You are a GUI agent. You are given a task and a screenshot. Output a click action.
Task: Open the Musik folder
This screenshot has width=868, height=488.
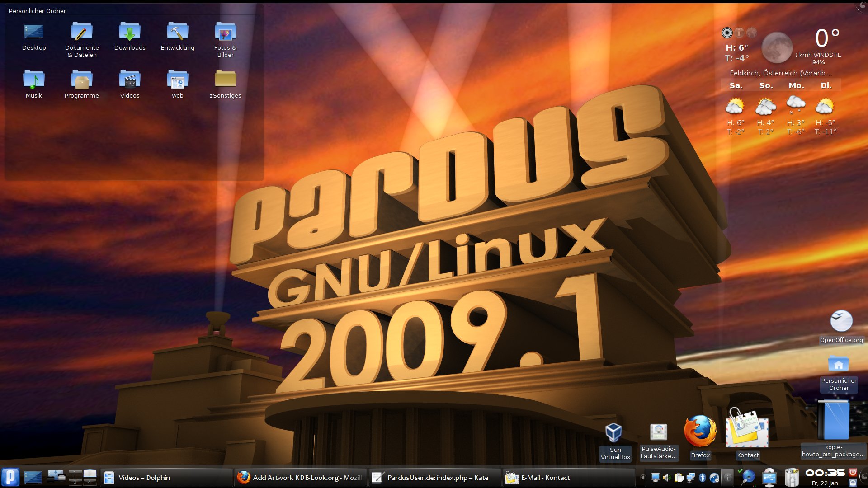34,84
